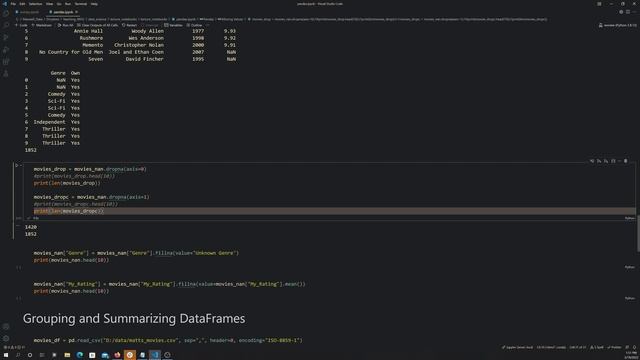Open File Explorer from taskbar
Viewport: 640px width, 360px height.
point(67,355)
